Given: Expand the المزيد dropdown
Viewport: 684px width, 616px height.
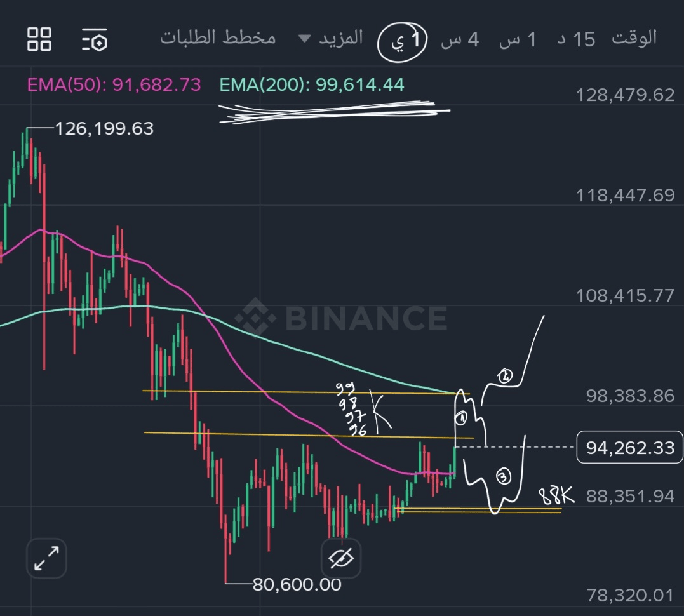Looking at the screenshot, I should click(x=332, y=38).
